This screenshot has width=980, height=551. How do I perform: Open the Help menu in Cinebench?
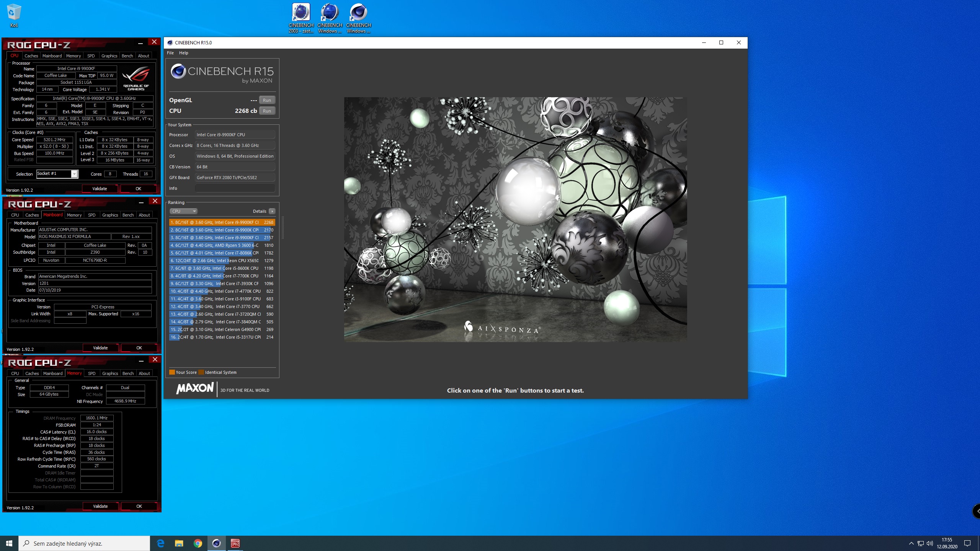[x=184, y=53]
